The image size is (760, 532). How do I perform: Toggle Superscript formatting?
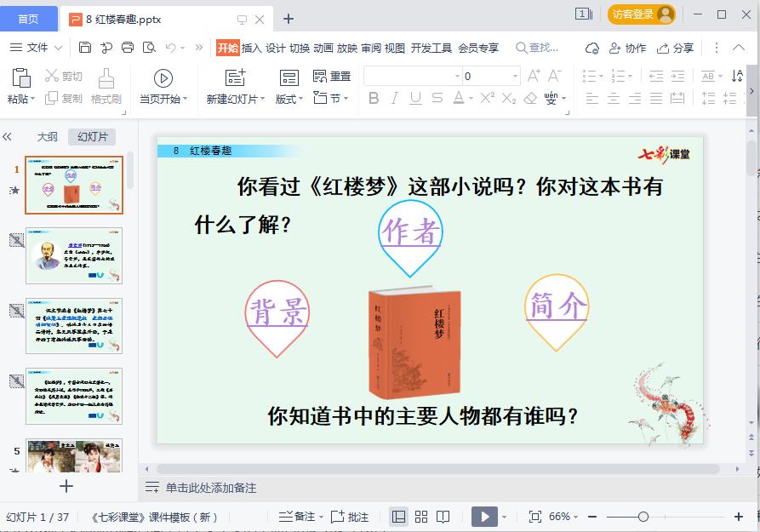coord(487,98)
